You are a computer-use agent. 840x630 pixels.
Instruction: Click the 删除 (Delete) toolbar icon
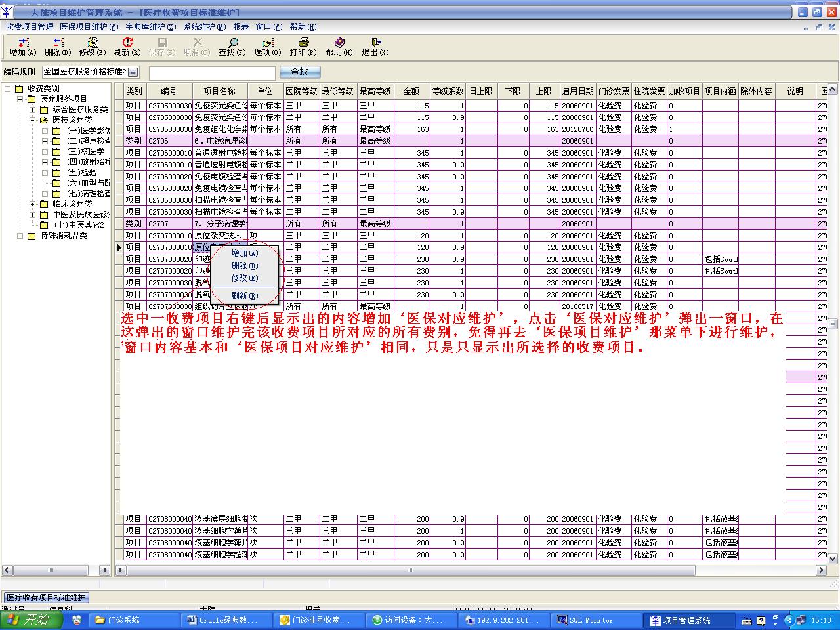coord(58,43)
